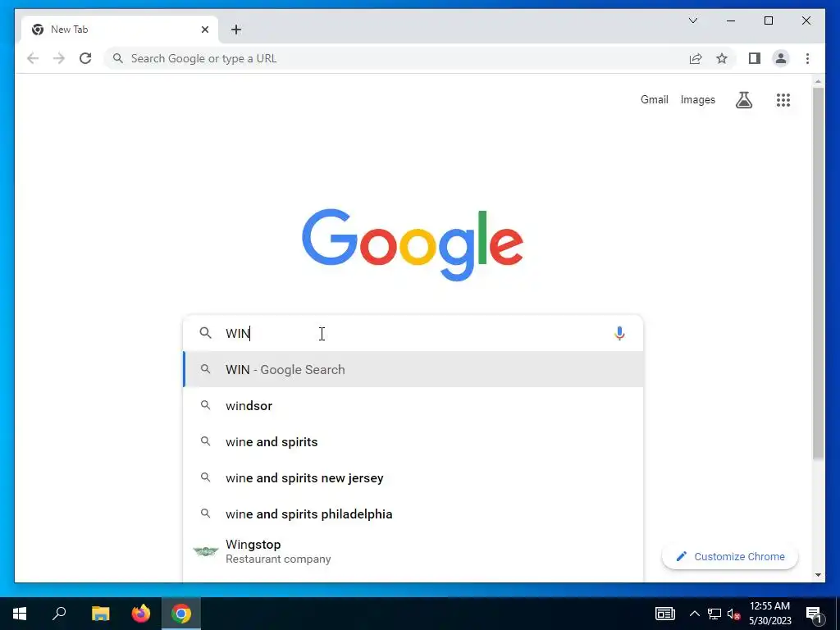Click the Customize Chrome button
This screenshot has width=840, height=630.
(730, 557)
